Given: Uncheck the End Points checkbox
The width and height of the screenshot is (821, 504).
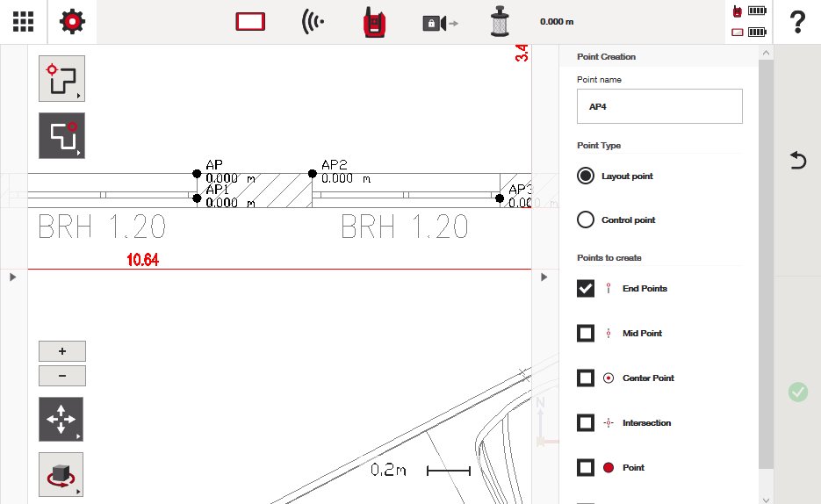Looking at the screenshot, I should coord(586,289).
